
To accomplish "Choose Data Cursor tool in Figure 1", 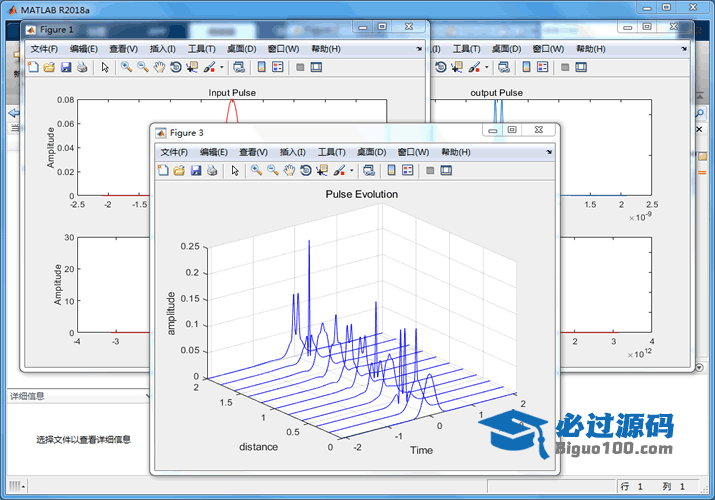I will (x=192, y=67).
